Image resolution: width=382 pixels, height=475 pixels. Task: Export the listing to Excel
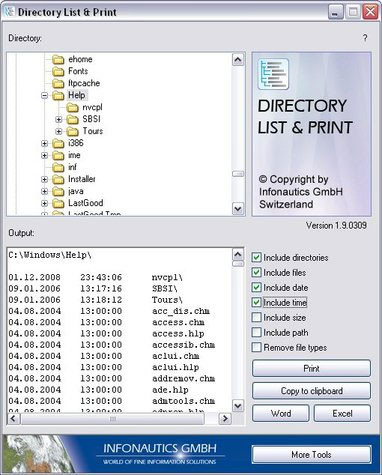[x=342, y=413]
